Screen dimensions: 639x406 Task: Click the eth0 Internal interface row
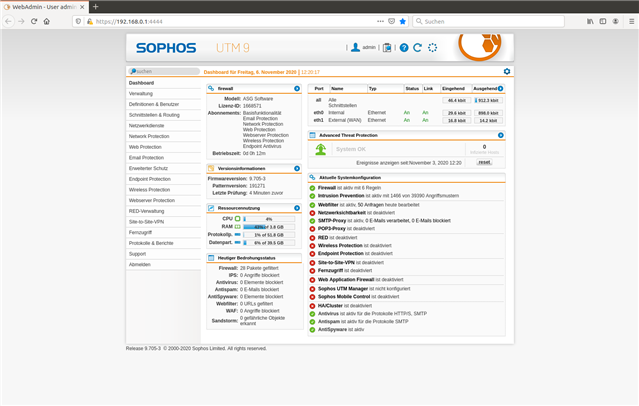click(407, 113)
